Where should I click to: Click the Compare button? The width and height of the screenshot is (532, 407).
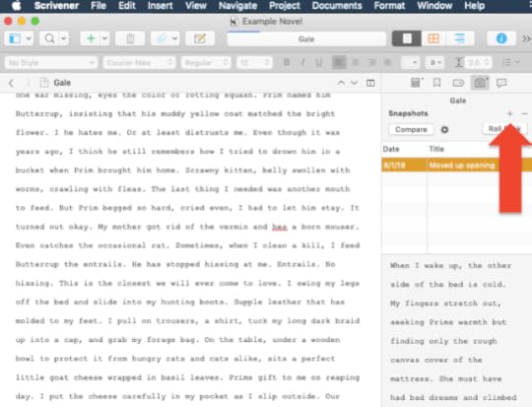(x=411, y=130)
